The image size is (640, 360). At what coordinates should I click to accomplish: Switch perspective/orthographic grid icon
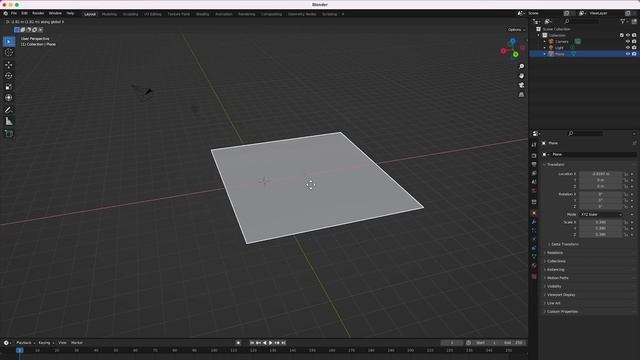[x=521, y=95]
